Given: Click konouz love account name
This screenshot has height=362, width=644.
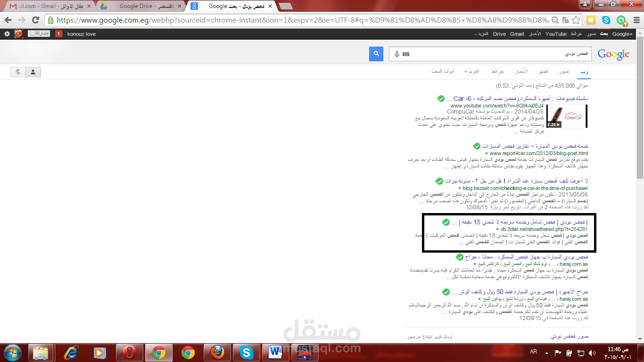Looking at the screenshot, I should click(x=82, y=34).
